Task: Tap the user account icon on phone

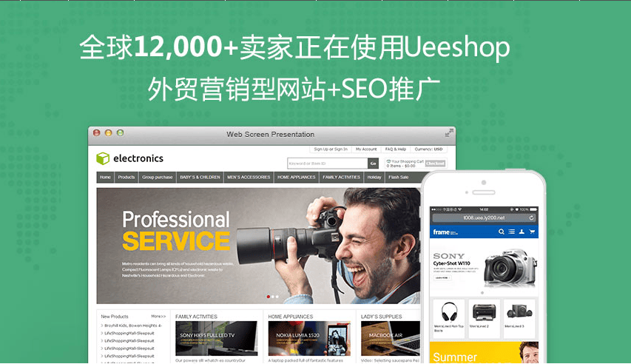Action: (522, 232)
